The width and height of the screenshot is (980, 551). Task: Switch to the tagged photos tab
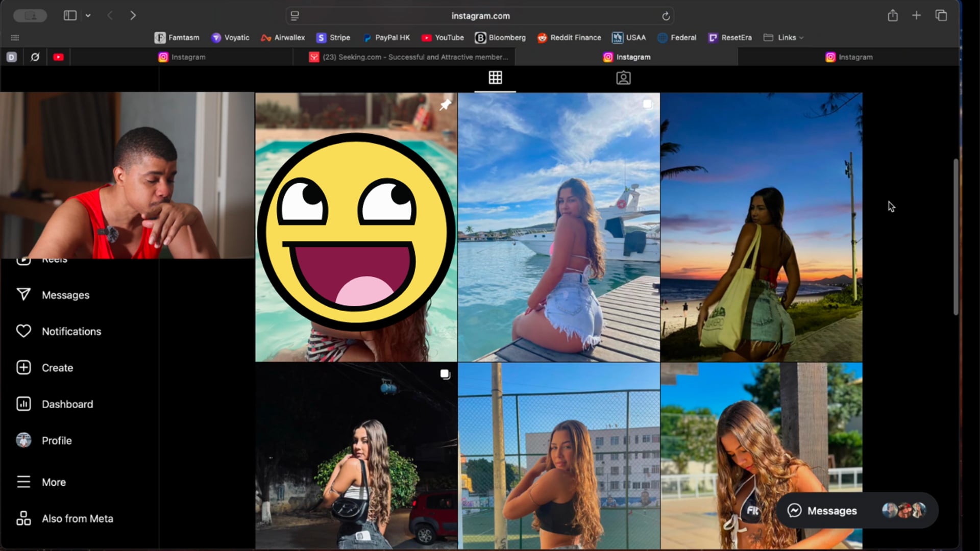(x=623, y=78)
